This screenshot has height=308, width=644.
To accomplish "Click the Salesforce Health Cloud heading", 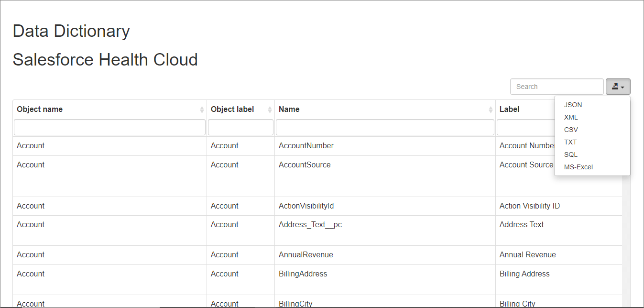I will pos(105,60).
